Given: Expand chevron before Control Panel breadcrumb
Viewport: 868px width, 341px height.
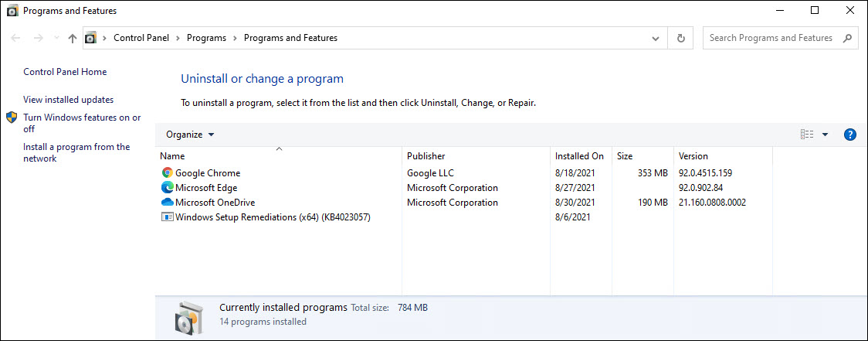Looking at the screenshot, I should click(104, 38).
